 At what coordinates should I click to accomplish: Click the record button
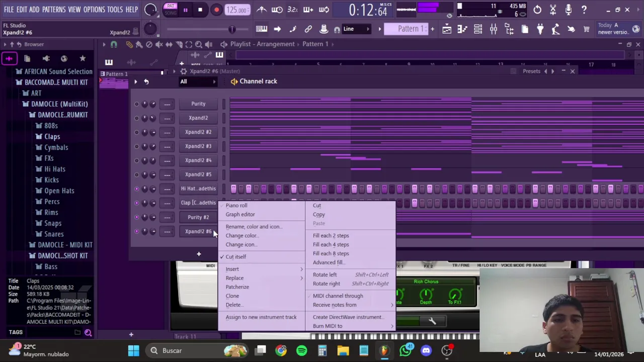click(216, 10)
